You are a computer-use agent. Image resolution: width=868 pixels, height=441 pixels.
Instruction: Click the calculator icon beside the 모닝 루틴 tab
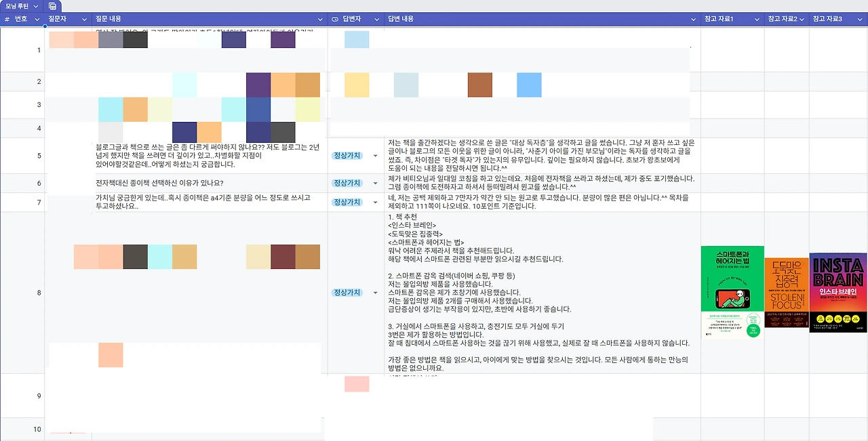click(x=53, y=5)
